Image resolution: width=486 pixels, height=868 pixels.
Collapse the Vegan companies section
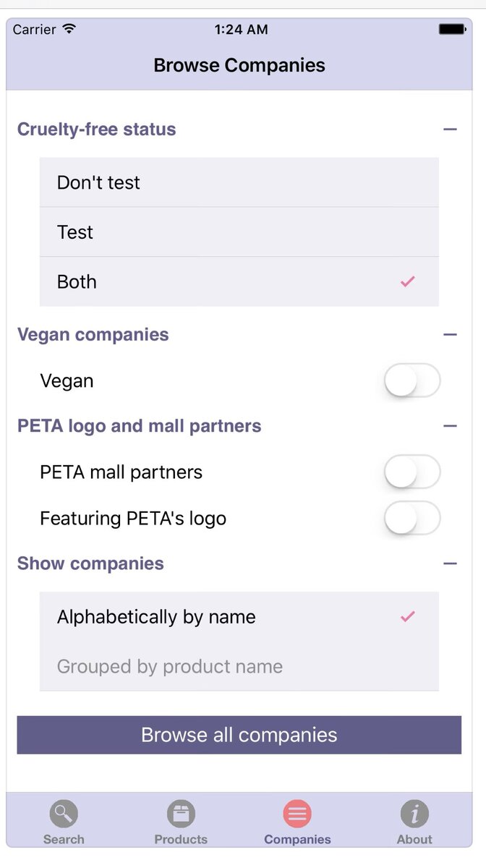point(450,334)
